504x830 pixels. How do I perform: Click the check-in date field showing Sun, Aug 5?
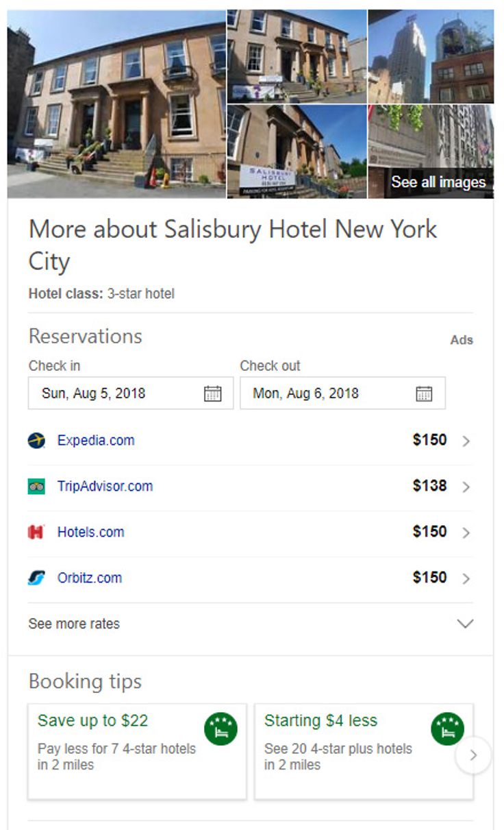point(103,393)
